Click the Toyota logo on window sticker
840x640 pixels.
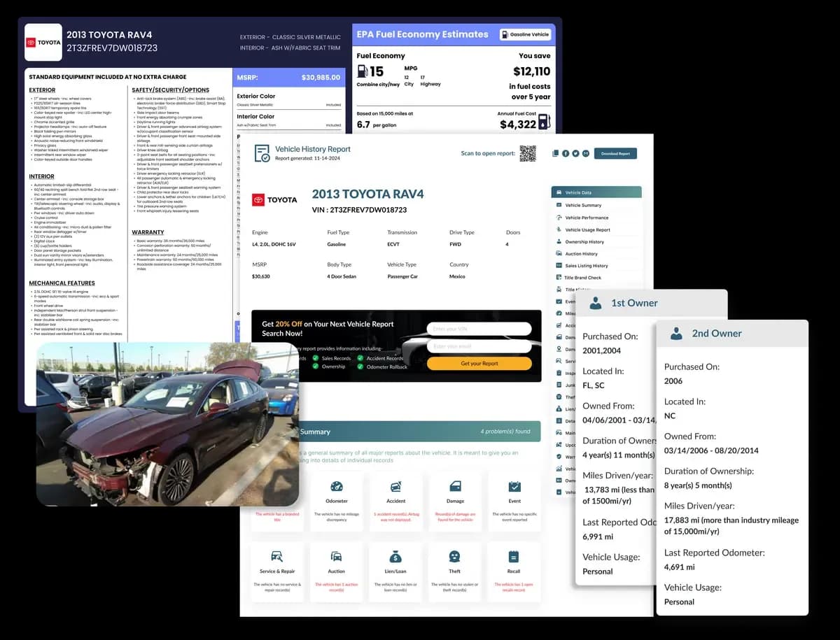tap(43, 42)
